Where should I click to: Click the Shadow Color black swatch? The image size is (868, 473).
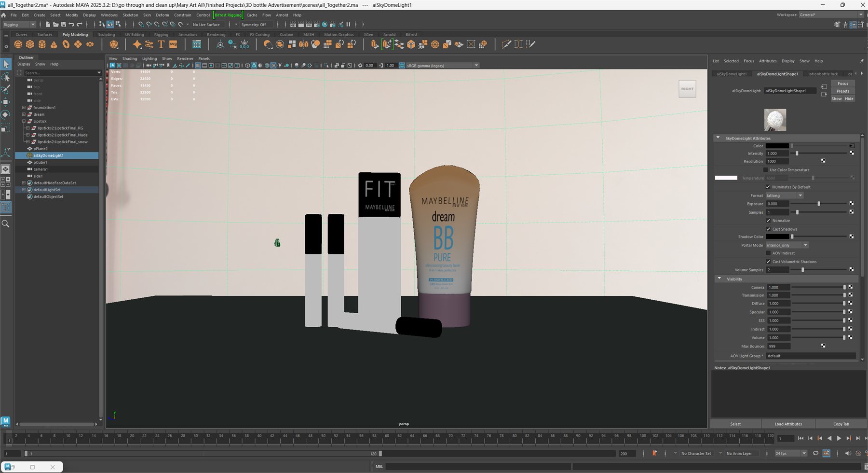[x=777, y=236]
